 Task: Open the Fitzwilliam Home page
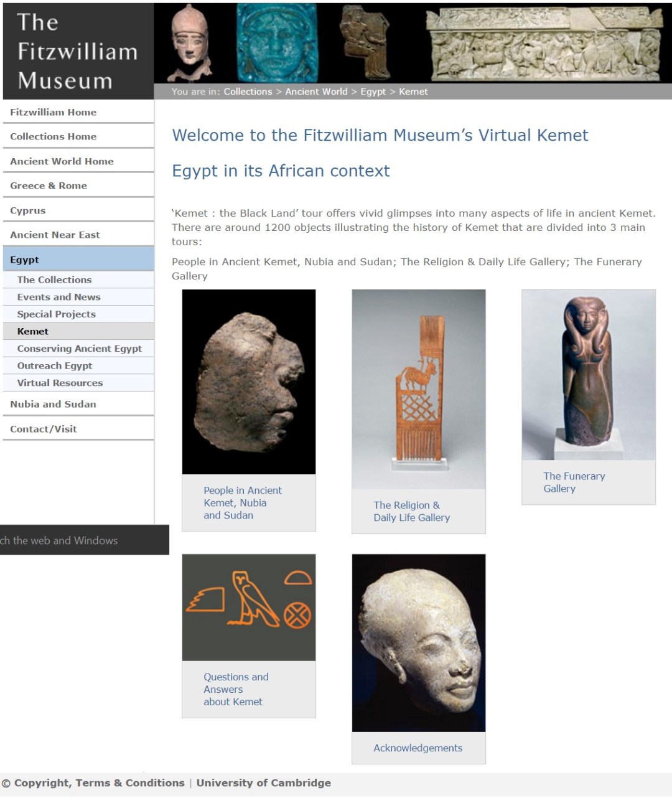pos(53,112)
